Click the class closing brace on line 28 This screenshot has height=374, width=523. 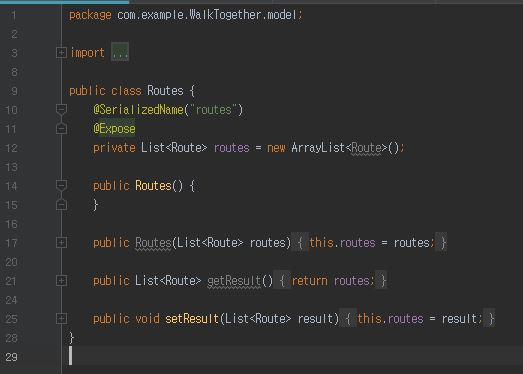[71, 338]
